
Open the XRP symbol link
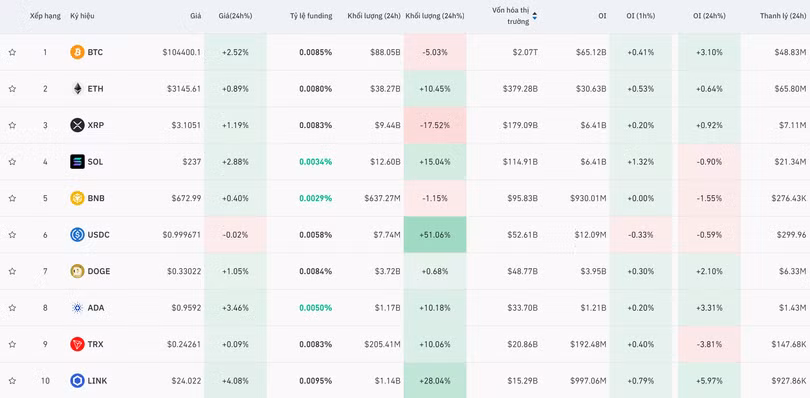(x=96, y=125)
